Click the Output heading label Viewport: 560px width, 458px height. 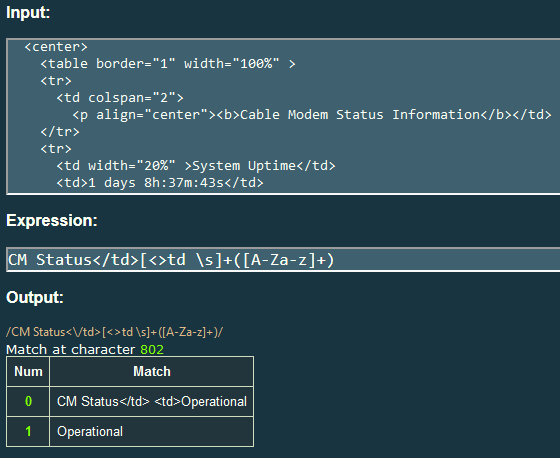[x=35, y=297]
